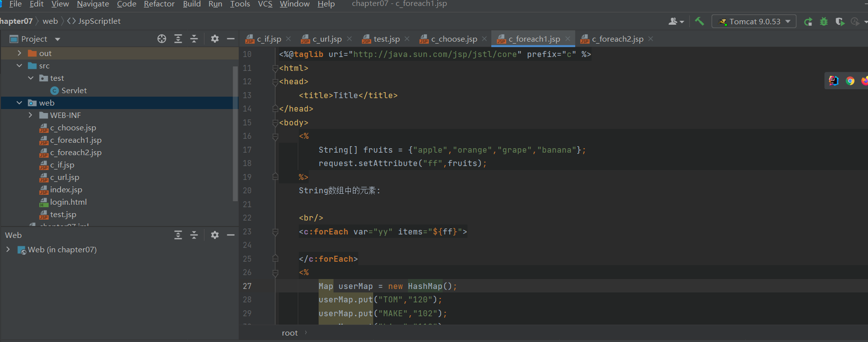
Task: Open page in built-in preview icon
Action: [834, 81]
